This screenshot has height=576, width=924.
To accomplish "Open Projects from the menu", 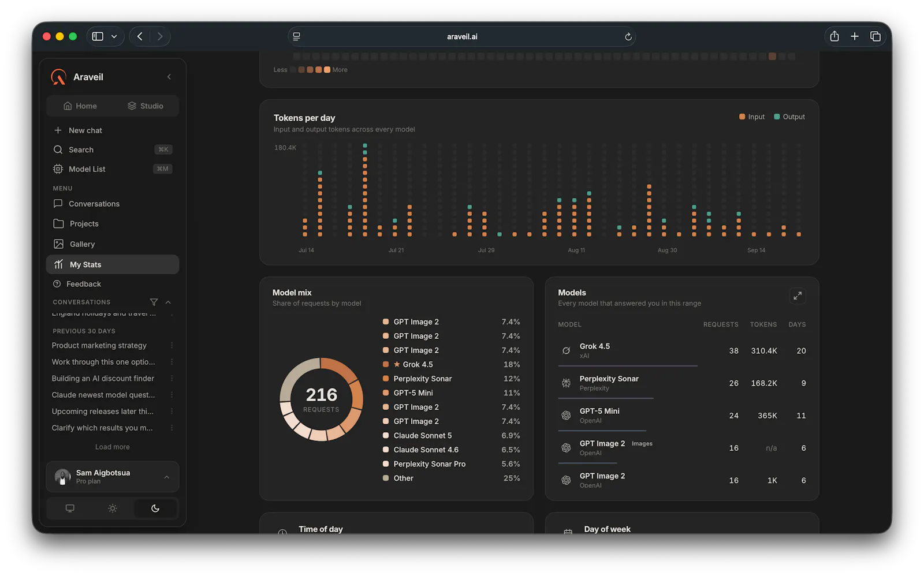I will (x=113, y=224).
